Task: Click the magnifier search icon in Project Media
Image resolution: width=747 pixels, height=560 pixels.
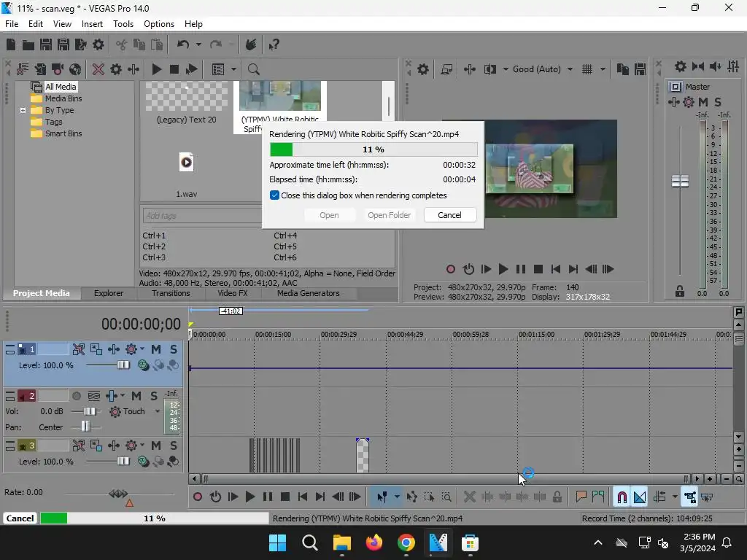Action: [x=253, y=69]
